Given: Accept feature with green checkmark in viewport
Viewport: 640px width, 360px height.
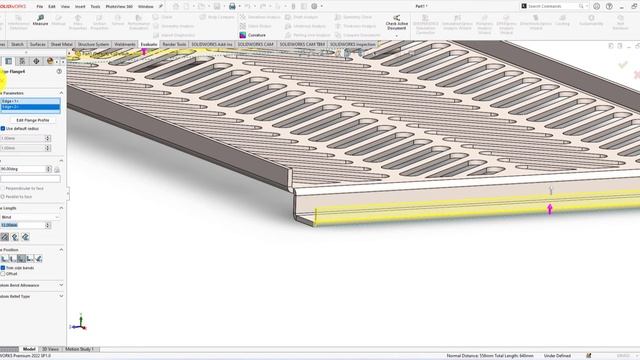Looking at the screenshot, I should tap(622, 64).
